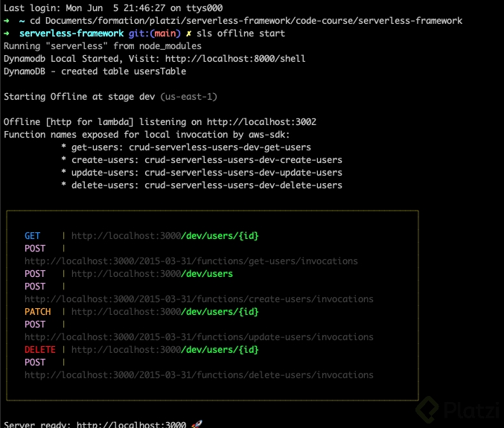Click the red DELETE method label
The height and width of the screenshot is (428, 504).
click(40, 350)
